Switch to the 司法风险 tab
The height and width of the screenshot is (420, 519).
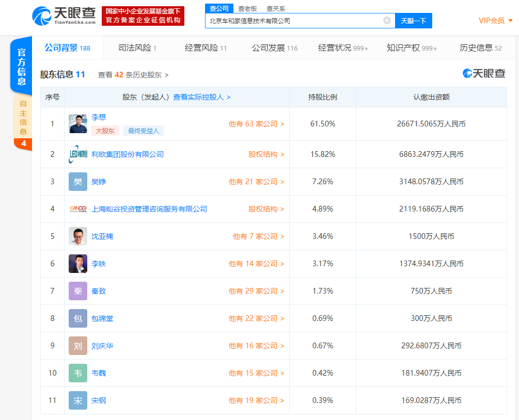[137, 48]
